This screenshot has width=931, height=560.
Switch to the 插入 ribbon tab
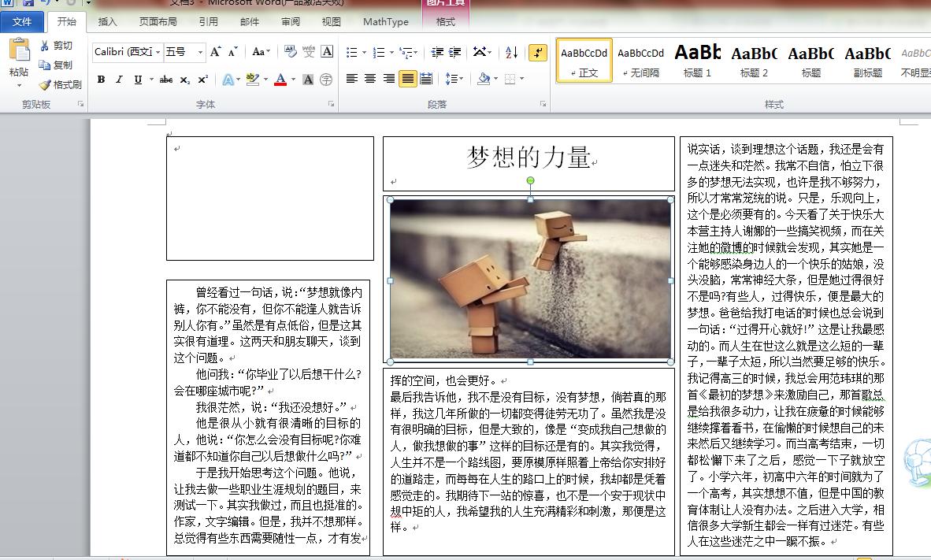109,22
